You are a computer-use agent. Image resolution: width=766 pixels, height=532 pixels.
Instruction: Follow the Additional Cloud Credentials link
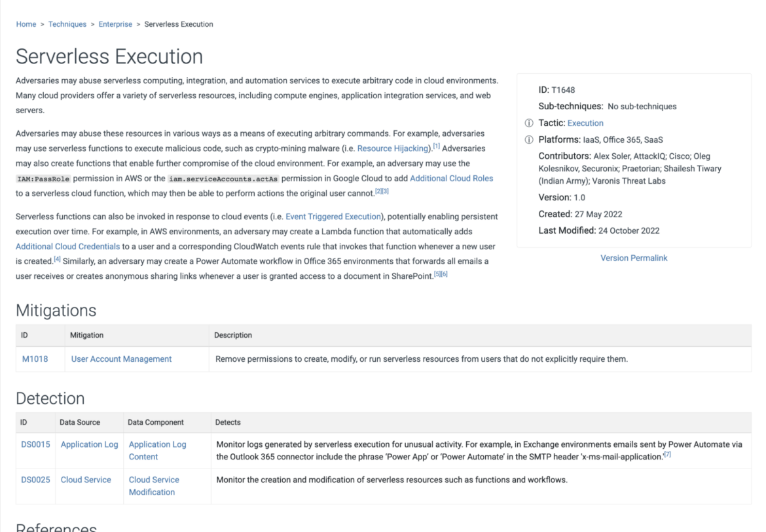tap(67, 247)
